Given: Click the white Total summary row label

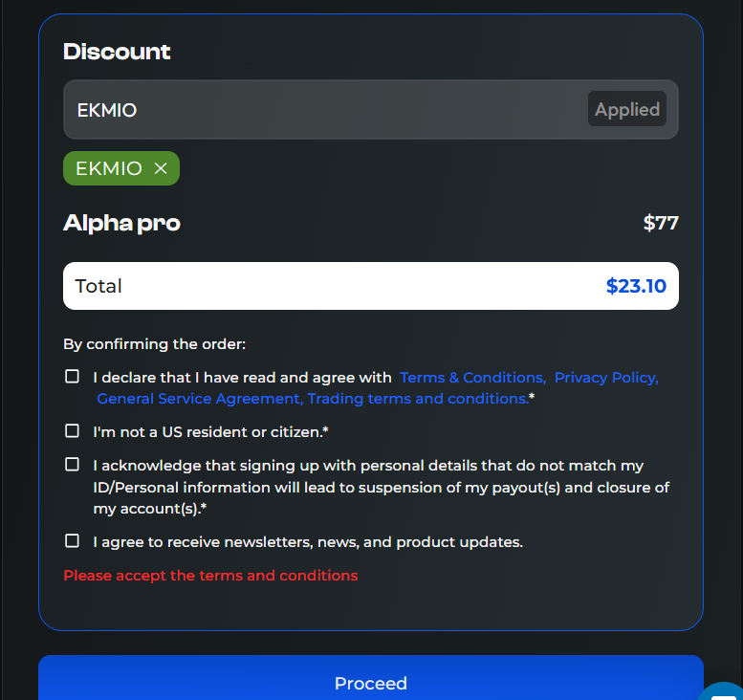Looking at the screenshot, I should click(x=98, y=286).
